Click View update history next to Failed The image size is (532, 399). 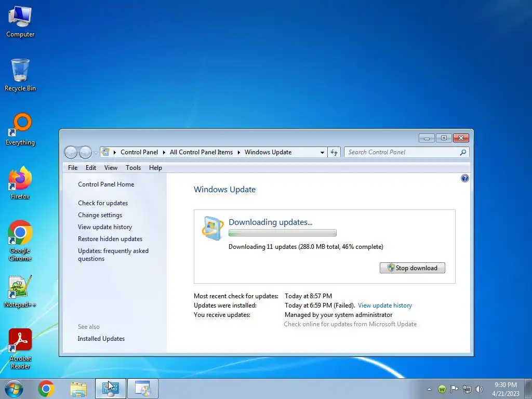[x=385, y=305]
